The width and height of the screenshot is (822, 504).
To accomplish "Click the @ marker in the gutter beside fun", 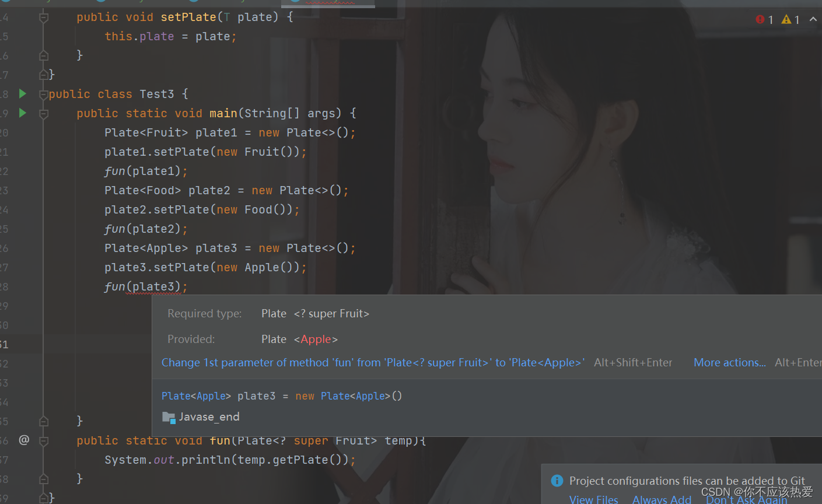I will tap(23, 440).
